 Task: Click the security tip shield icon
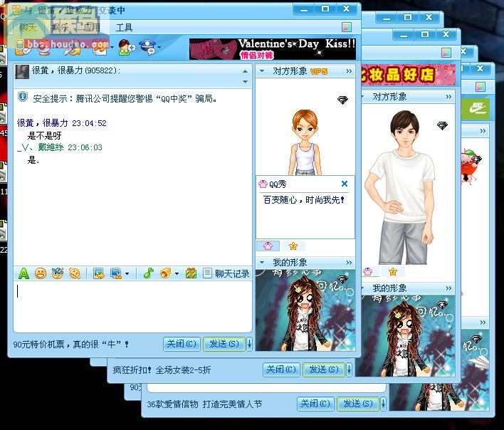coord(23,96)
